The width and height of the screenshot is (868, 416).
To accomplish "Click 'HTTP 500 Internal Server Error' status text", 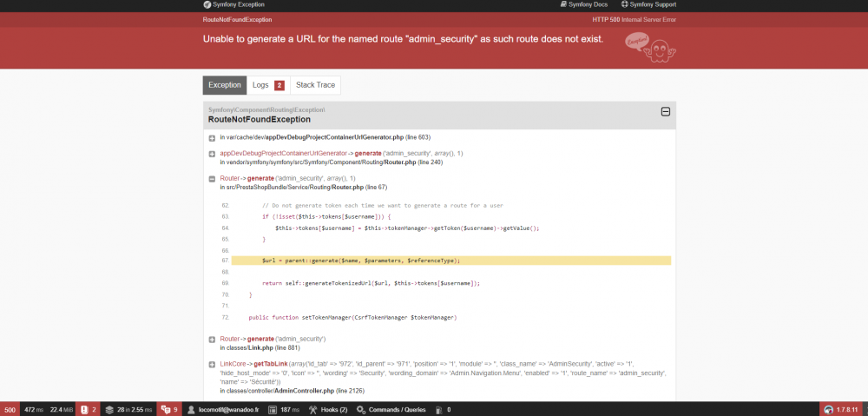I will (634, 20).
